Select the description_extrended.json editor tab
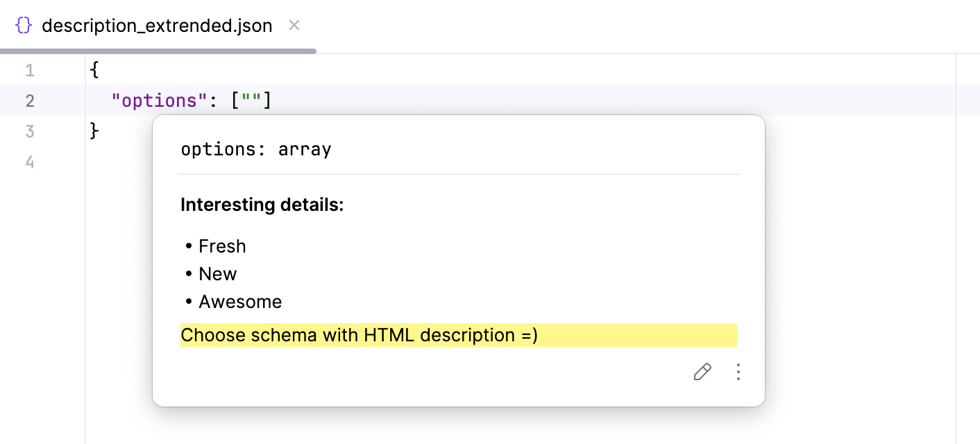 pyautogui.click(x=156, y=26)
